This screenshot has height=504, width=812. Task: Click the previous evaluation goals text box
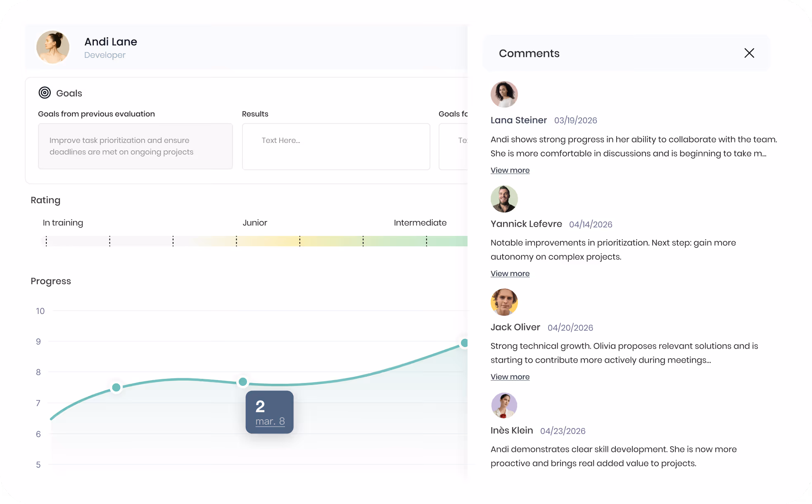(135, 146)
